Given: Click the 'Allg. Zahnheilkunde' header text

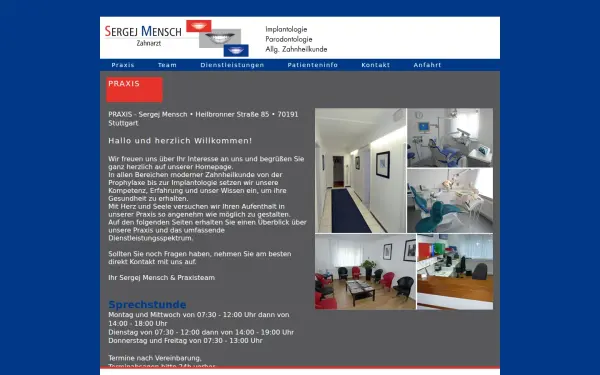Looking at the screenshot, I should pos(296,49).
